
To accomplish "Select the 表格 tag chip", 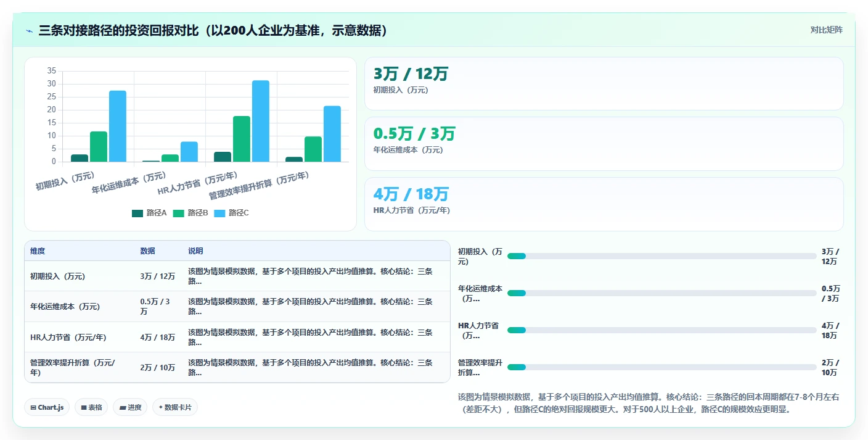I will coord(91,407).
